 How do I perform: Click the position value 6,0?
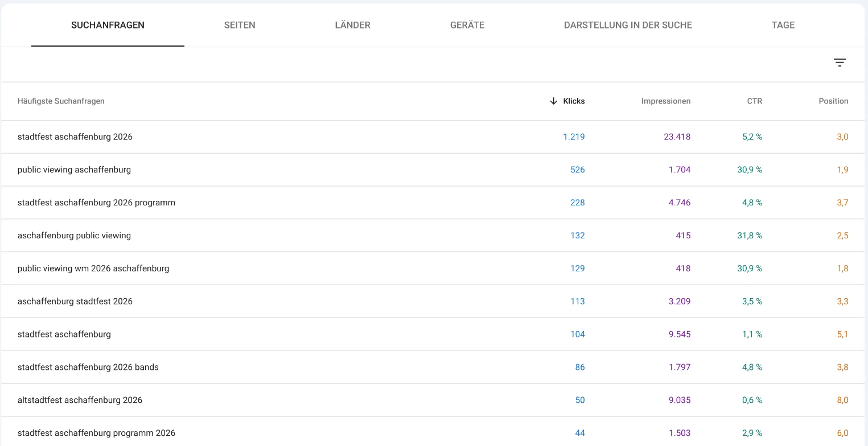(x=842, y=433)
